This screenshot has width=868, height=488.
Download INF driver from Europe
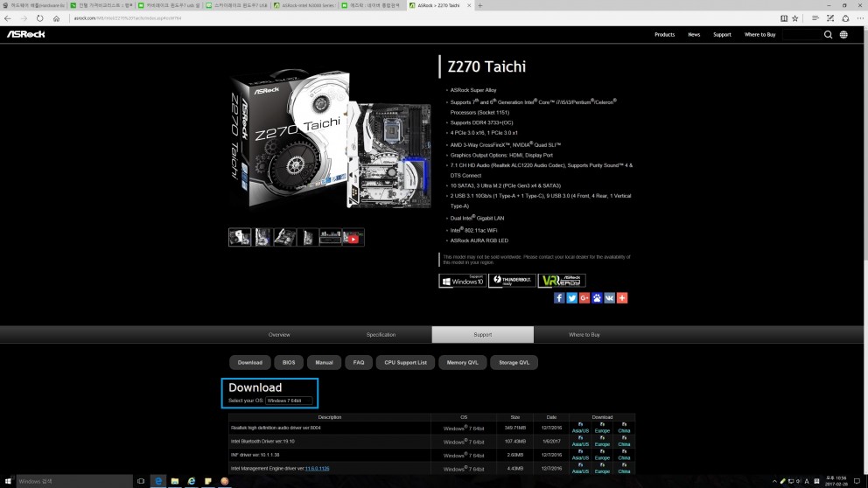click(x=602, y=455)
